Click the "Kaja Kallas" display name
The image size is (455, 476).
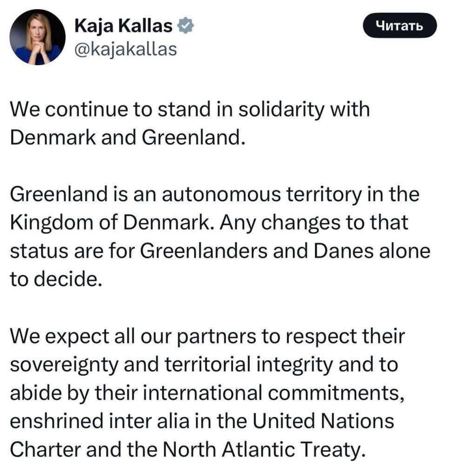point(123,26)
